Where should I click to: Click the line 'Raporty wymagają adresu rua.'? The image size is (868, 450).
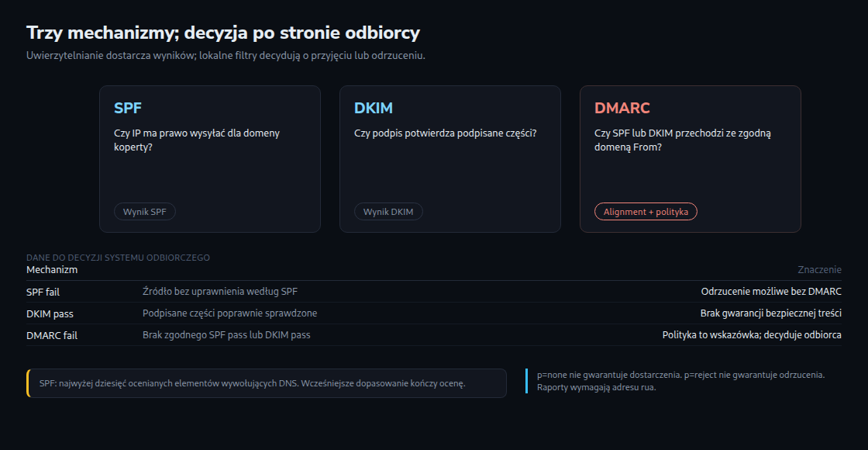tap(596, 387)
